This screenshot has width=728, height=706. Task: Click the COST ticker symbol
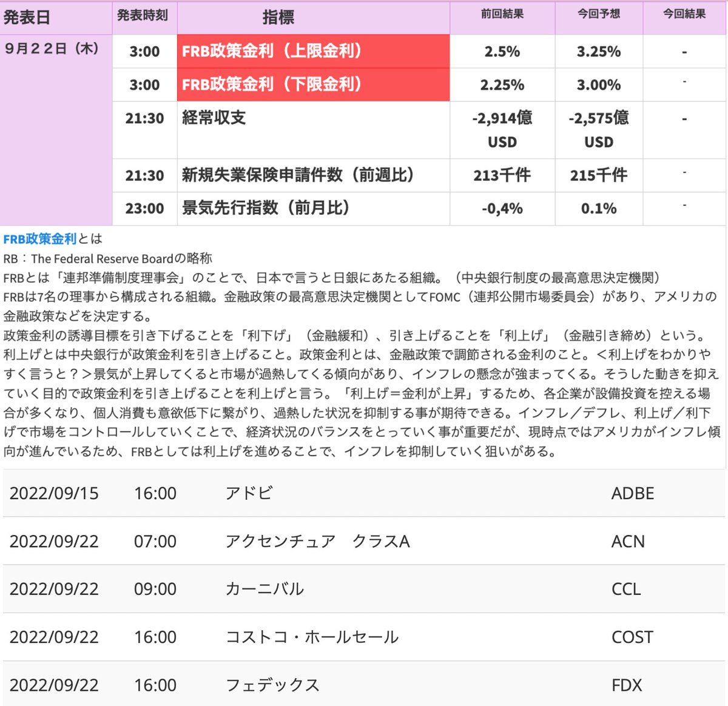pos(632,637)
